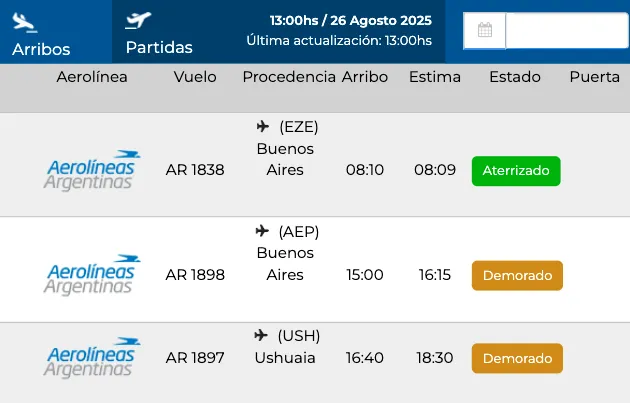630x403 pixels.
Task: Click the date input field
Action: (x=566, y=30)
